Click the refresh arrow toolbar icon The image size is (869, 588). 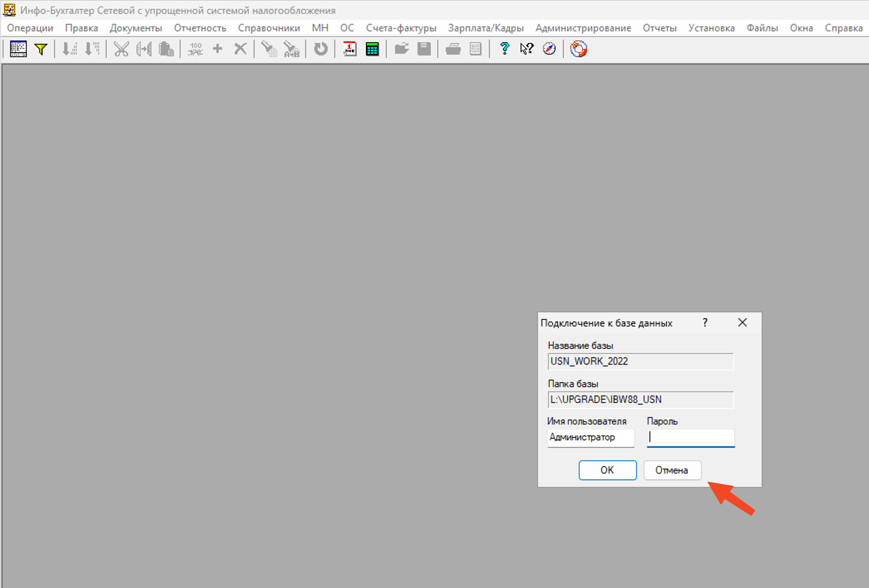coord(320,49)
